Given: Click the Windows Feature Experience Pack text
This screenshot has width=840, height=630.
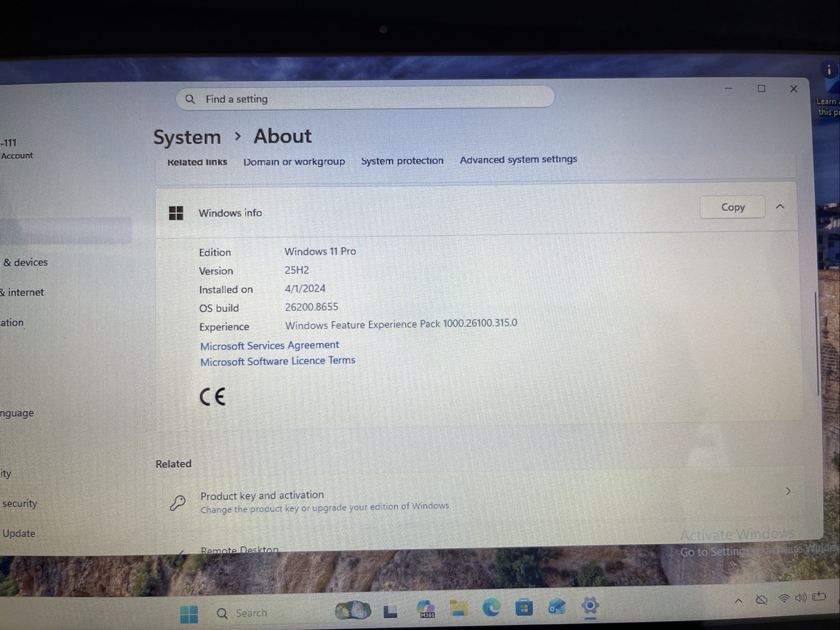Looking at the screenshot, I should click(401, 324).
